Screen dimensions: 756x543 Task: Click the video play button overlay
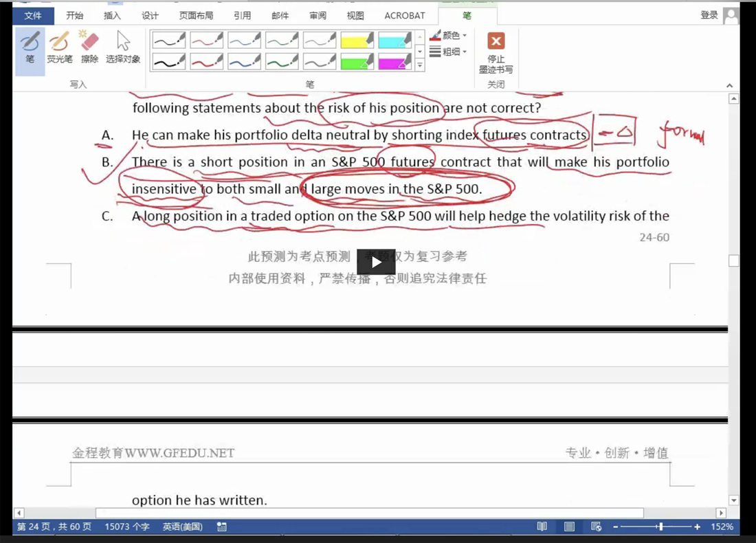(x=376, y=262)
